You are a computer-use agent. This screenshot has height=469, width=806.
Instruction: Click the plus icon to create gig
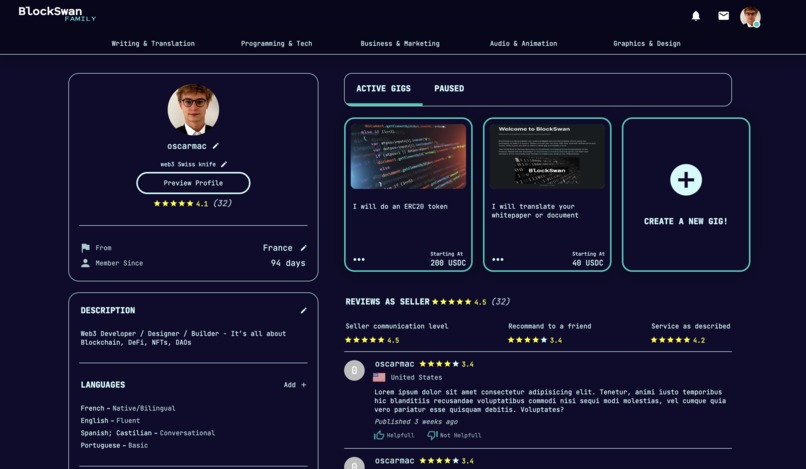(686, 180)
